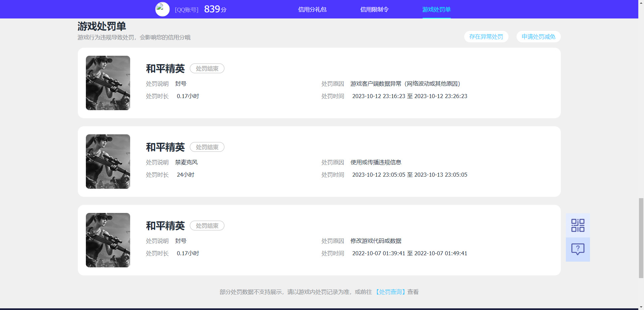Image resolution: width=644 pixels, height=310 pixels.
Task: Open game thumbnail of the 禁麦克风 penalty
Action: pyautogui.click(x=108, y=162)
